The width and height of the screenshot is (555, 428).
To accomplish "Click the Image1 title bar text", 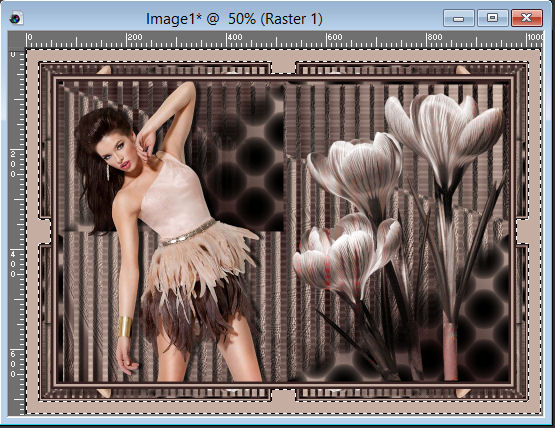I will [234, 19].
